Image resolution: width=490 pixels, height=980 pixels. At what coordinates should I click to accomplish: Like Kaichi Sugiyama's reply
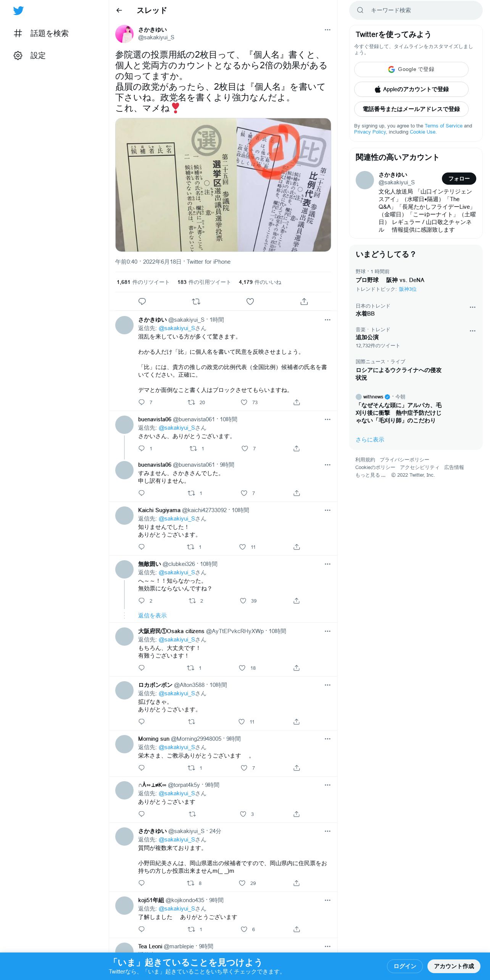pyautogui.click(x=242, y=547)
